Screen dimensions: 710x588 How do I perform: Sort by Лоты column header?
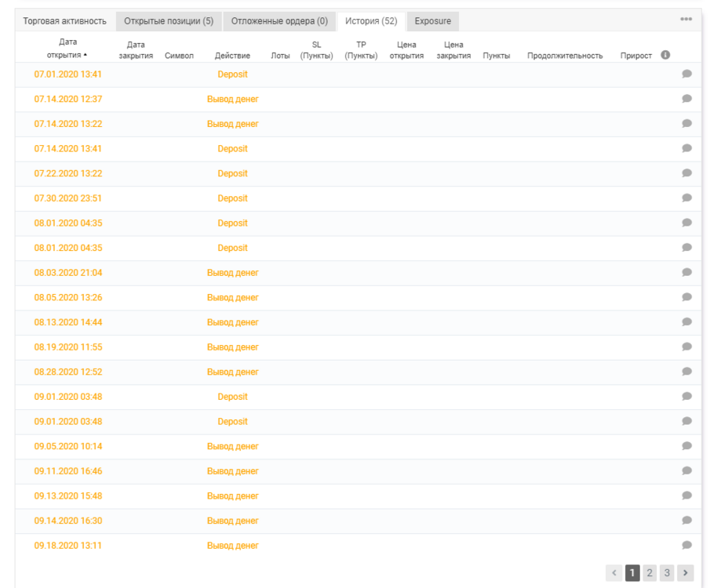coord(280,56)
